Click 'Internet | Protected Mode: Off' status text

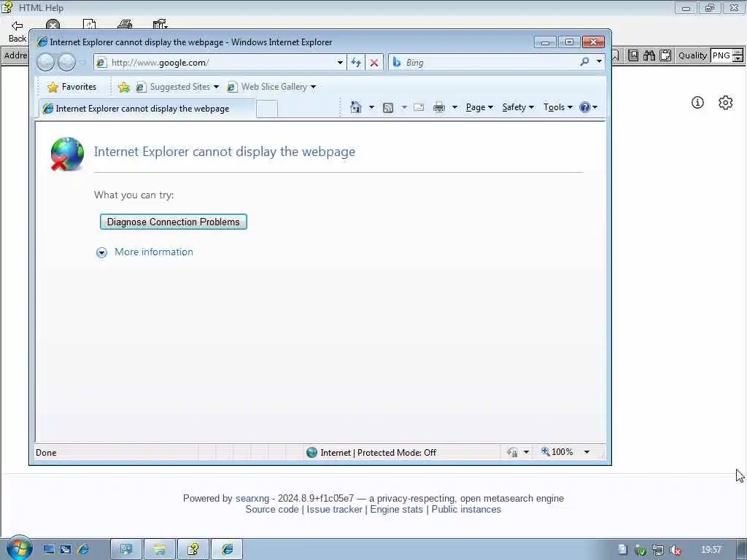(379, 452)
